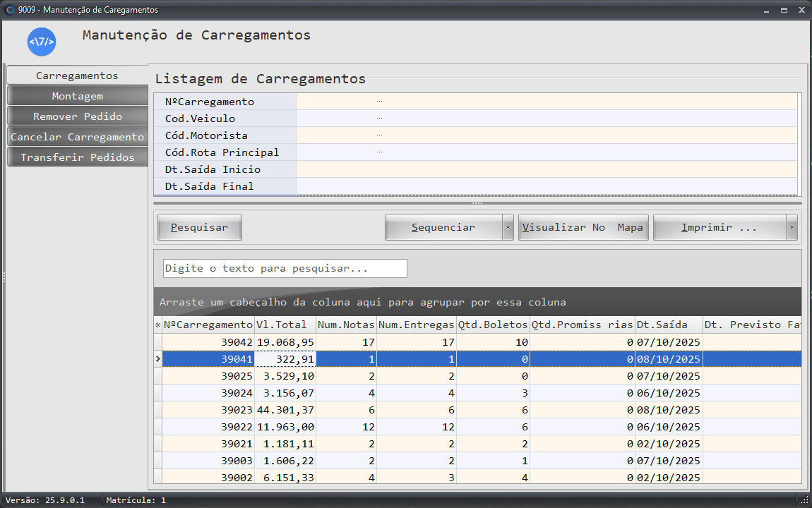The width and height of the screenshot is (812, 508).
Task: Open the Cód.Rota Principal lookup ellipsis
Action: [x=379, y=152]
